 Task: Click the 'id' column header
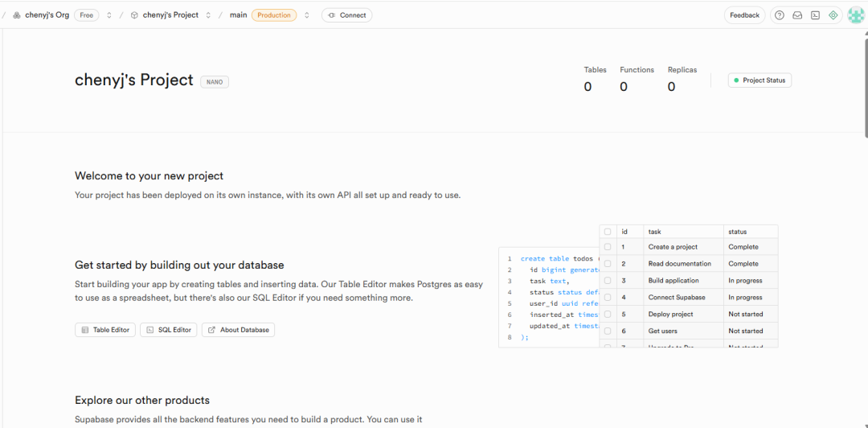pos(630,232)
